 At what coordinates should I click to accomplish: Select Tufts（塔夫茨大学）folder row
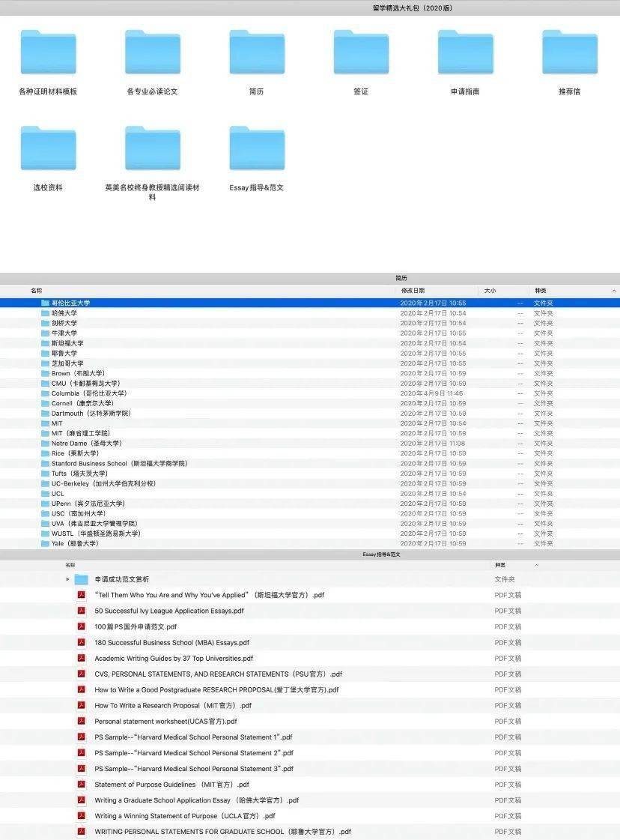coord(310,474)
